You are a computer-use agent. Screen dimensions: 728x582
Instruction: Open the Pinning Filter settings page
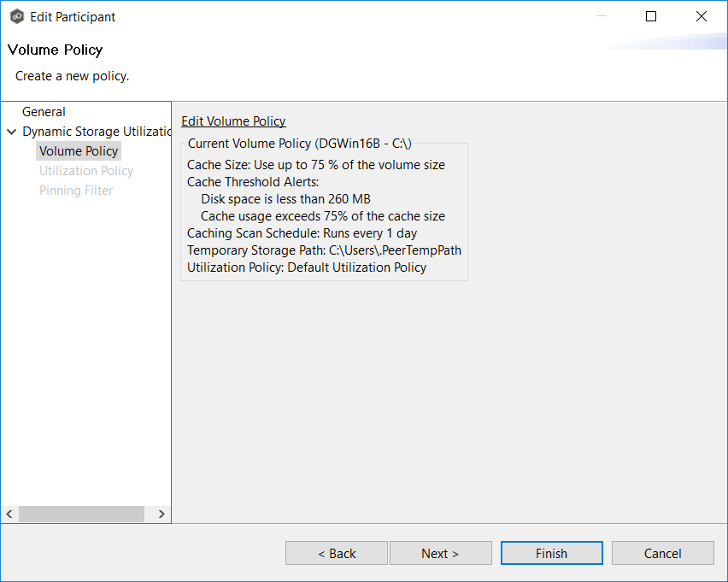(x=74, y=190)
